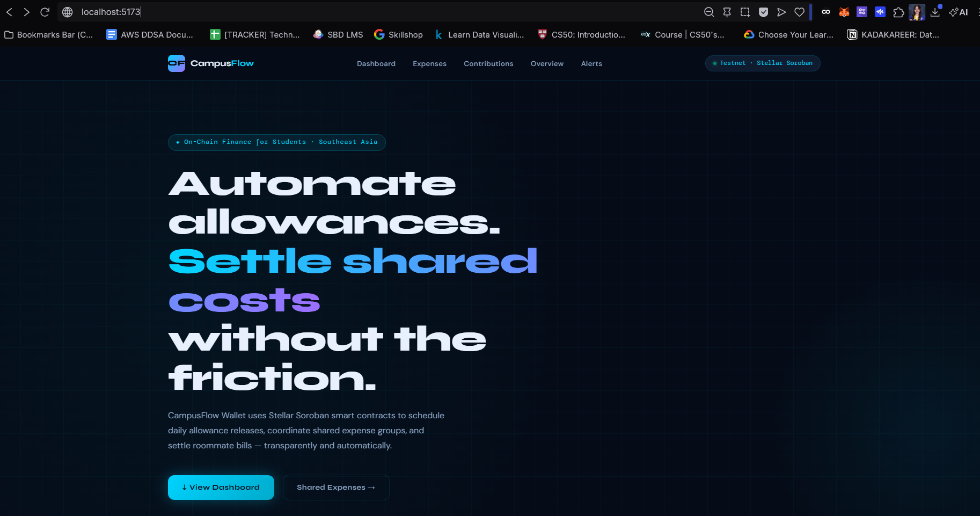The image size is (980, 516).
Task: Click the shield checkmark icon
Action: [763, 12]
